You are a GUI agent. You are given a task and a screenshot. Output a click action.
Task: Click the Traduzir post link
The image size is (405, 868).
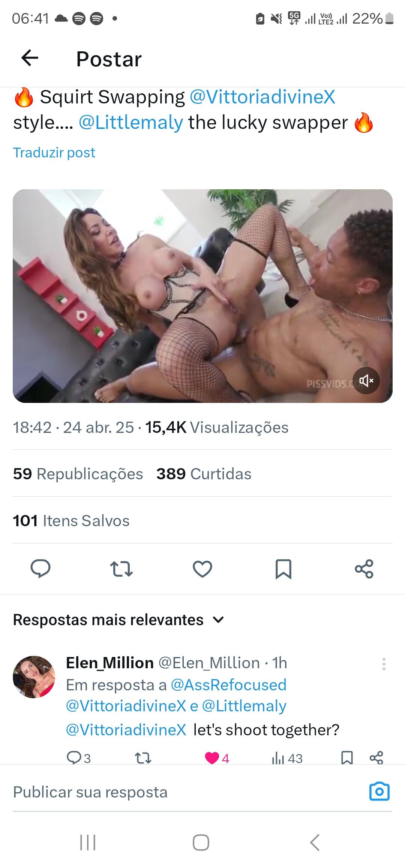[x=54, y=153]
